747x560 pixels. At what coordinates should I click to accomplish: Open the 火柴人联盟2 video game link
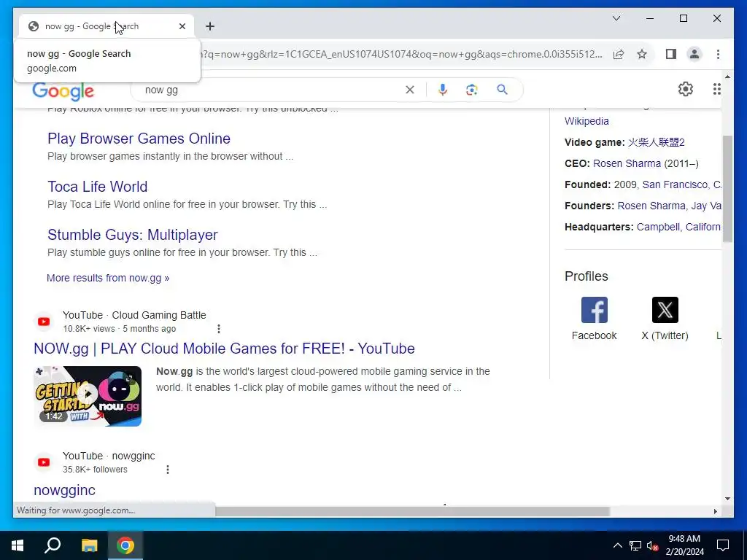tap(656, 142)
